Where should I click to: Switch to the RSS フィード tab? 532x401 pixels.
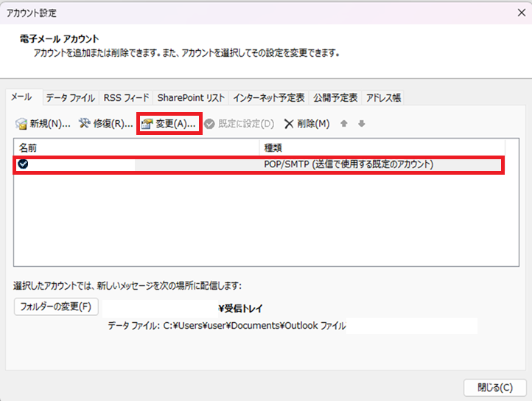tap(126, 97)
